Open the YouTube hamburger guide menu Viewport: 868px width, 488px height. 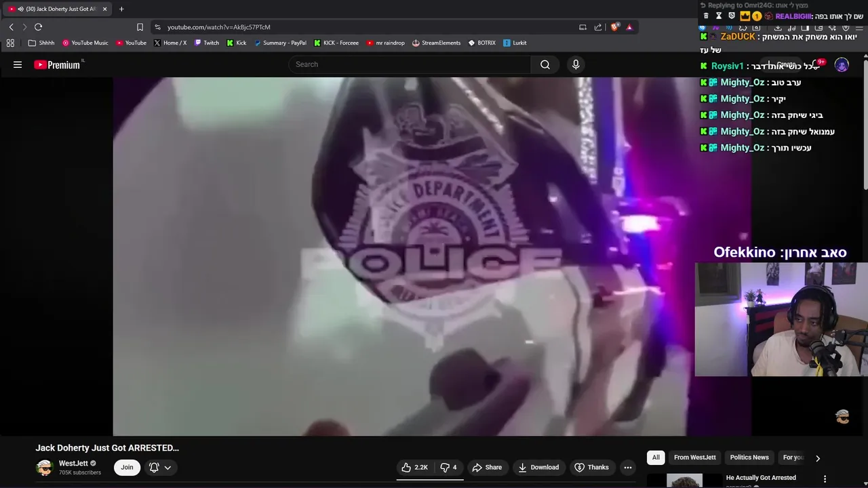pos(18,64)
